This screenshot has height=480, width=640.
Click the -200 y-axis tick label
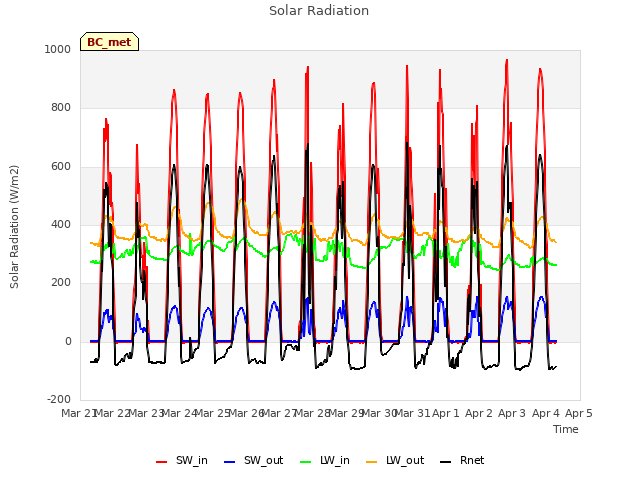59,400
